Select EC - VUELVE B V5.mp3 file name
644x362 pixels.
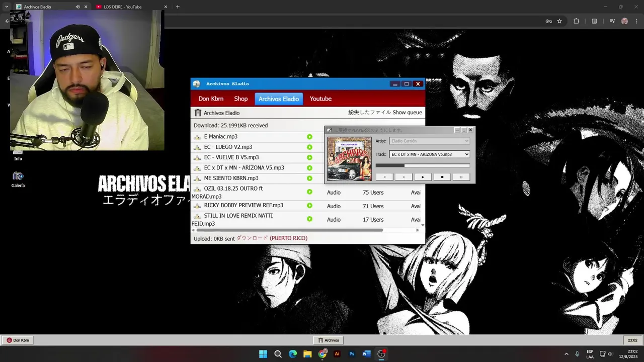click(x=231, y=157)
